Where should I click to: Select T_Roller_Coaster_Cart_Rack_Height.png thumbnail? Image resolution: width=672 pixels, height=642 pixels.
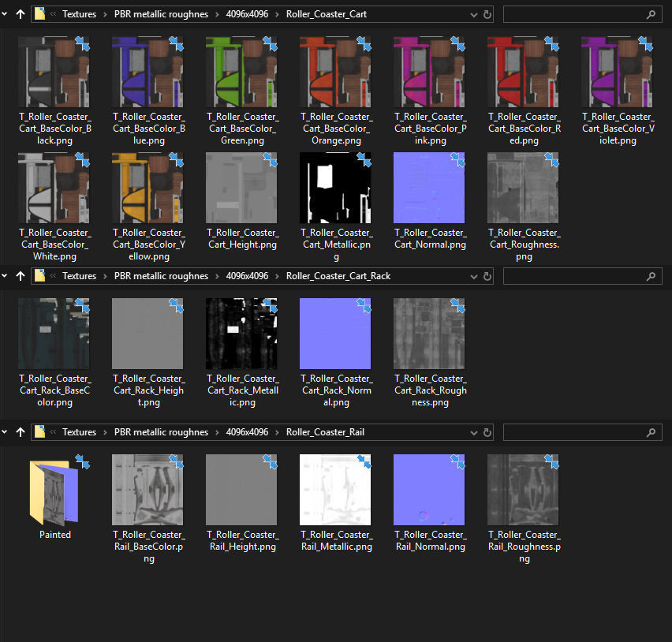click(x=147, y=334)
